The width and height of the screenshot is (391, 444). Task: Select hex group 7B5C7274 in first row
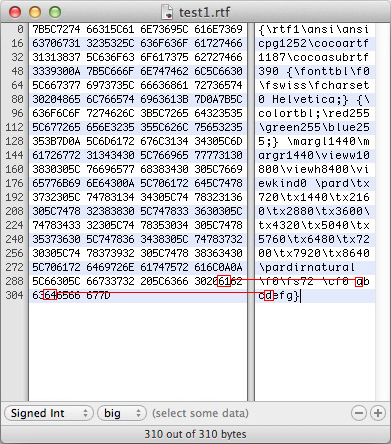56,29
